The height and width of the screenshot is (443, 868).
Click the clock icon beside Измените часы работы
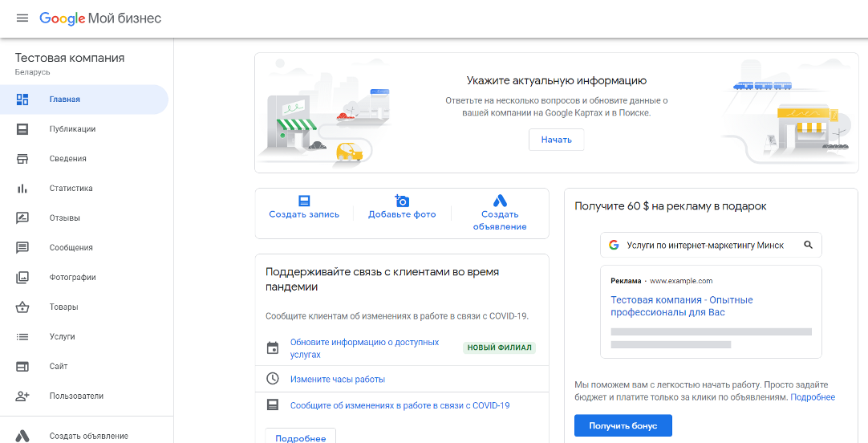point(273,379)
